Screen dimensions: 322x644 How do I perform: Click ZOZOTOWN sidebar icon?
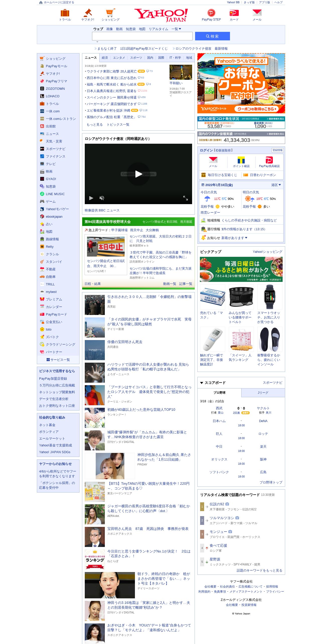(x=42, y=89)
